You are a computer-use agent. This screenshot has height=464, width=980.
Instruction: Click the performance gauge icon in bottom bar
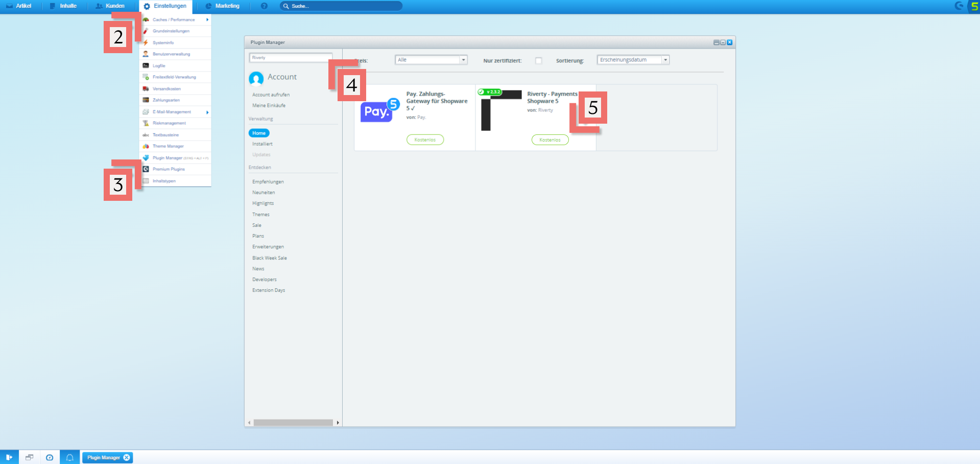pyautogui.click(x=50, y=457)
